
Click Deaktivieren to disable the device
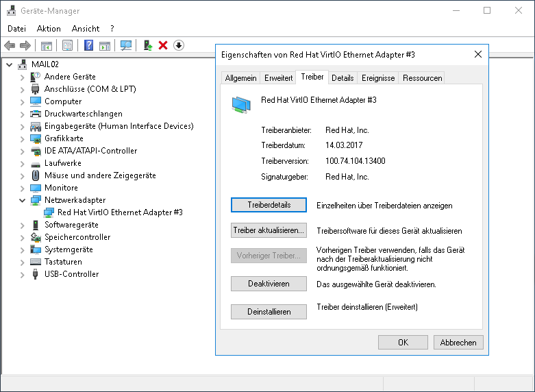coord(269,284)
